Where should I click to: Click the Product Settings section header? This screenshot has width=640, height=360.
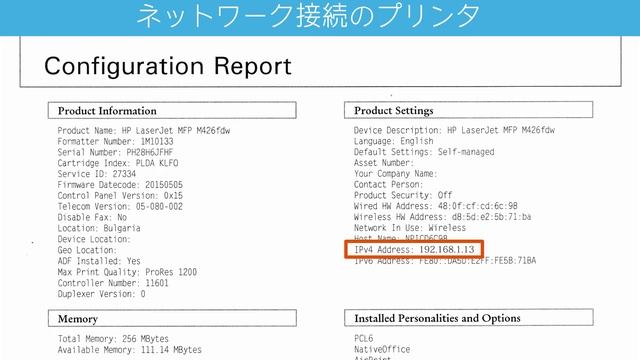point(468,110)
